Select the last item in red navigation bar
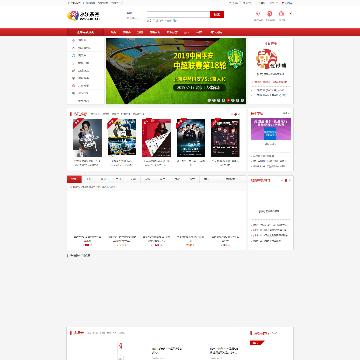This screenshot has width=360, height=360. pos(216,32)
